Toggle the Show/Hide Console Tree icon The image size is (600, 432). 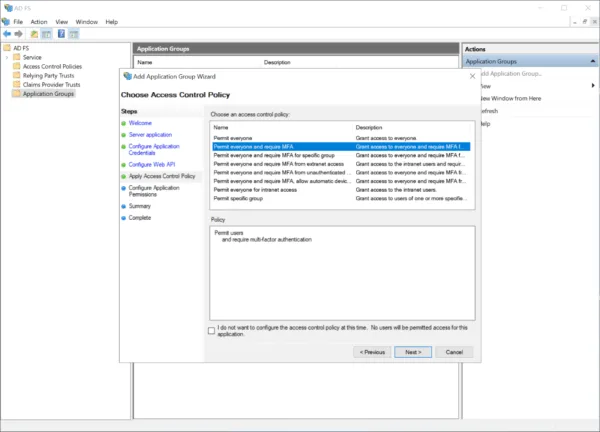point(46,34)
